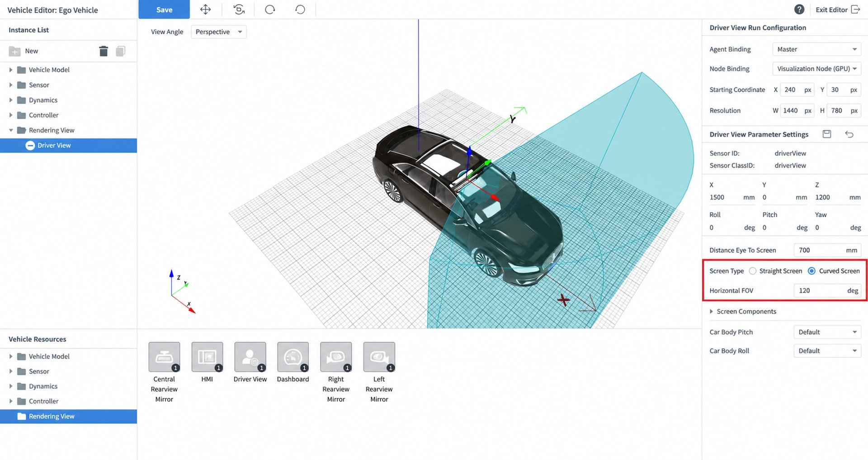Select Controller folder in Vehicle Resources
This screenshot has height=460, width=868.
tap(43, 401)
